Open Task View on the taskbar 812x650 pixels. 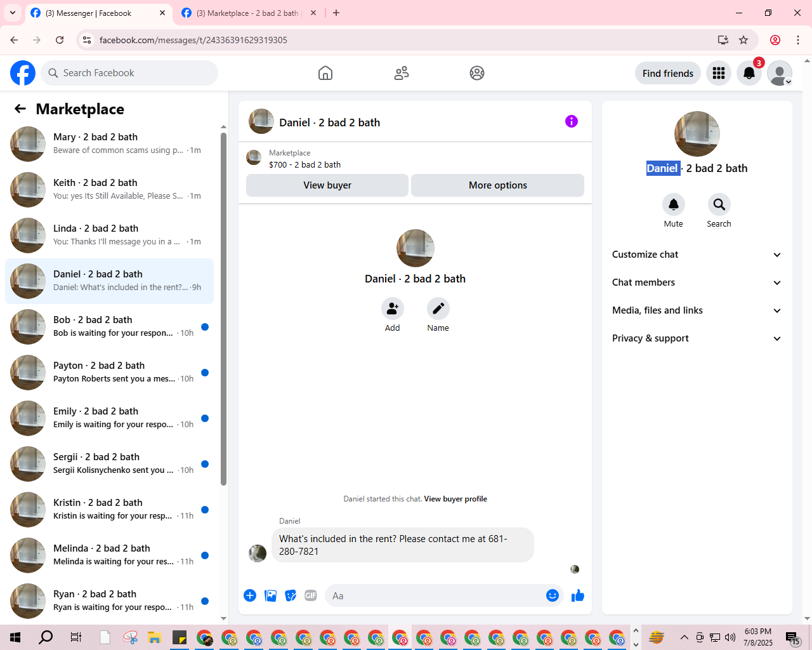[75, 637]
